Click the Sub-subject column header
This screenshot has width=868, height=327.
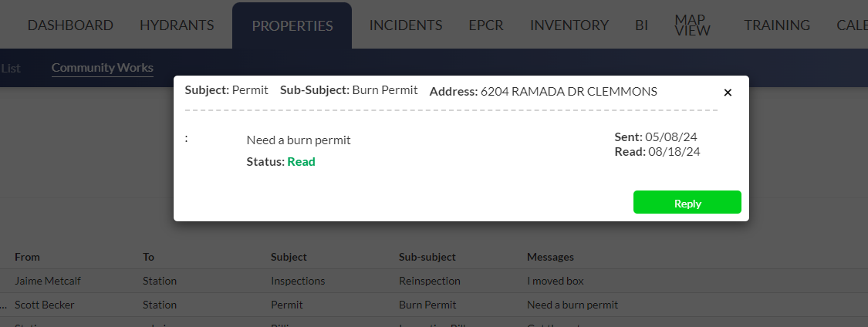[x=427, y=257]
